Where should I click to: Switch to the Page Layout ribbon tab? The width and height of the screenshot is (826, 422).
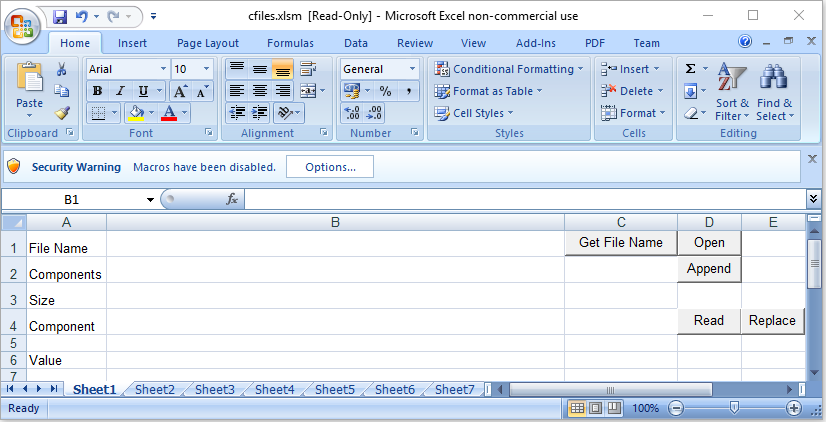click(x=208, y=43)
